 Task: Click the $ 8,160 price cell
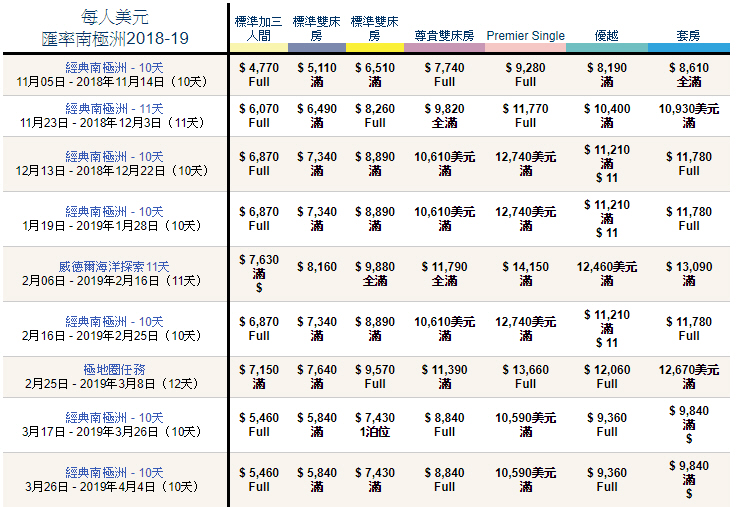pos(317,267)
